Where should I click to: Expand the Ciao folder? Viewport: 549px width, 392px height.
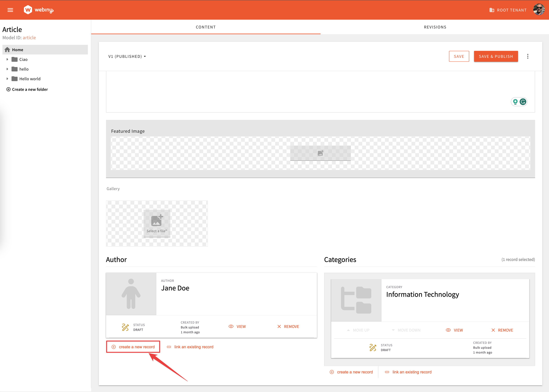click(x=7, y=59)
